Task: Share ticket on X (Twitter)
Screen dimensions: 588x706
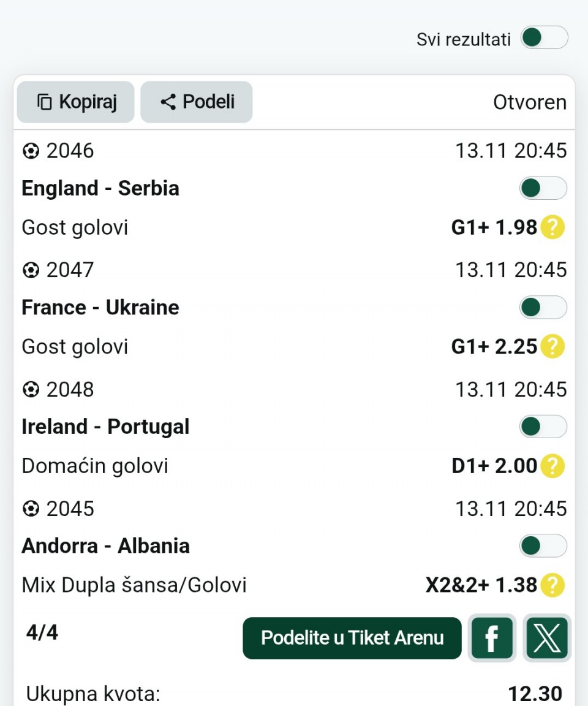Action: pyautogui.click(x=547, y=638)
